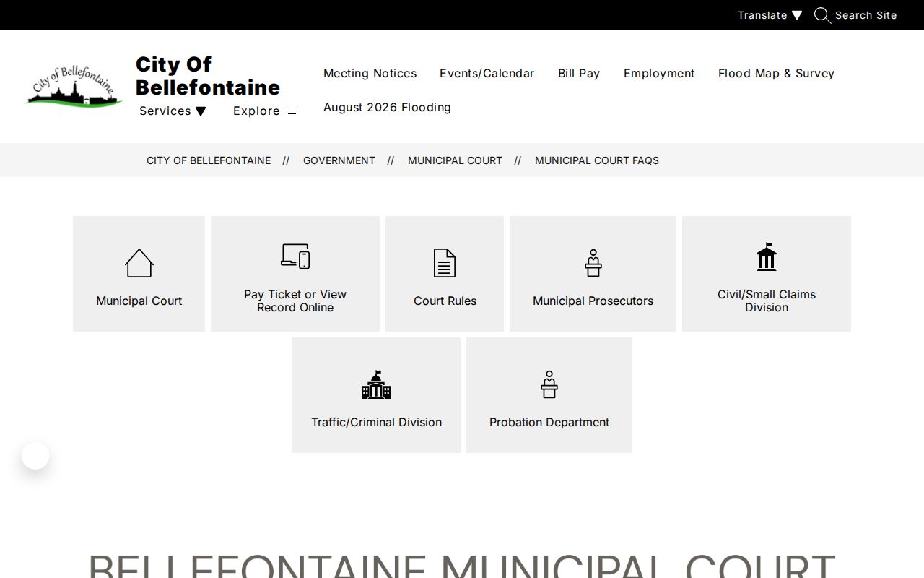
Task: Click Municipal Court FAQs breadcrumb
Action: (x=597, y=160)
